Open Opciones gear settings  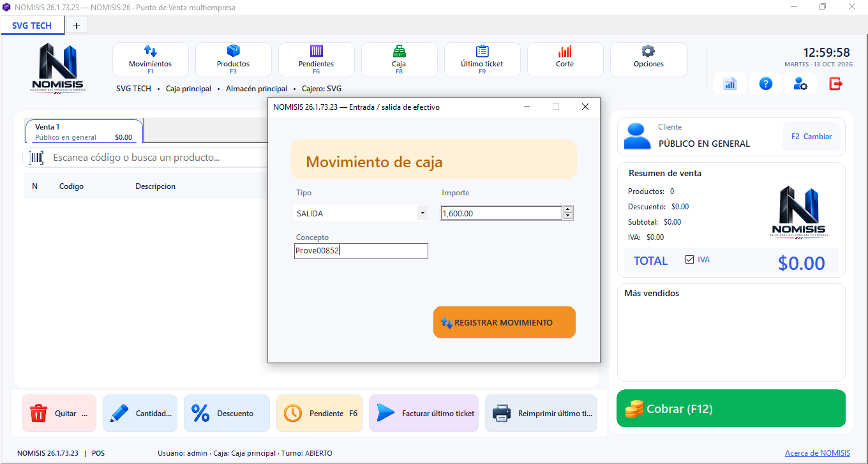[x=648, y=59]
